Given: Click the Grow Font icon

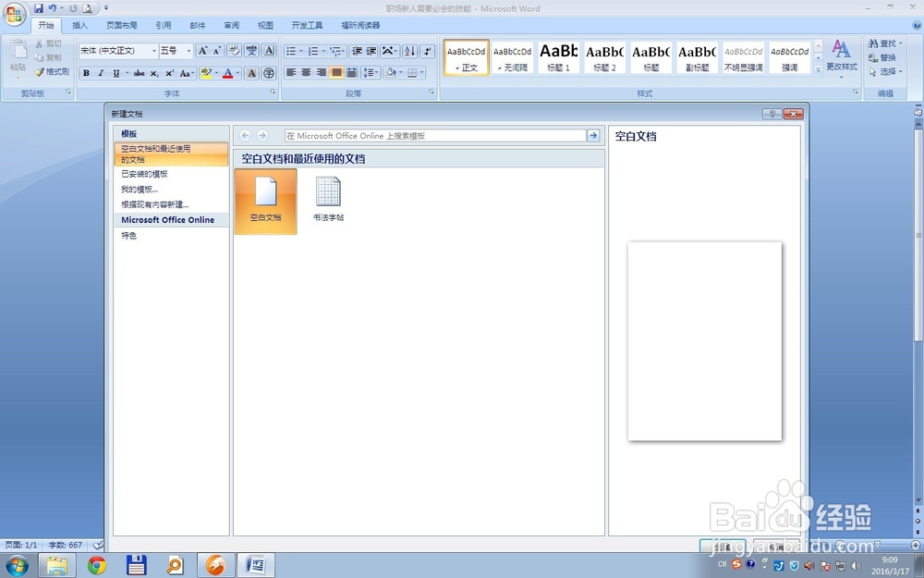Looking at the screenshot, I should click(202, 51).
